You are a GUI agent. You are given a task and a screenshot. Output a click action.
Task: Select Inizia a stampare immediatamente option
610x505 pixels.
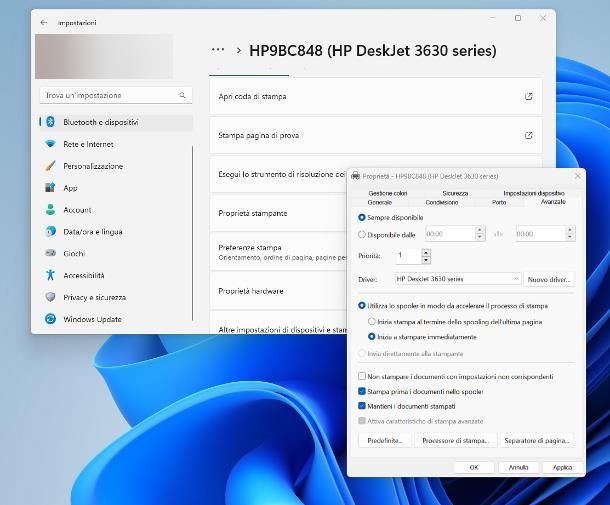coord(372,337)
